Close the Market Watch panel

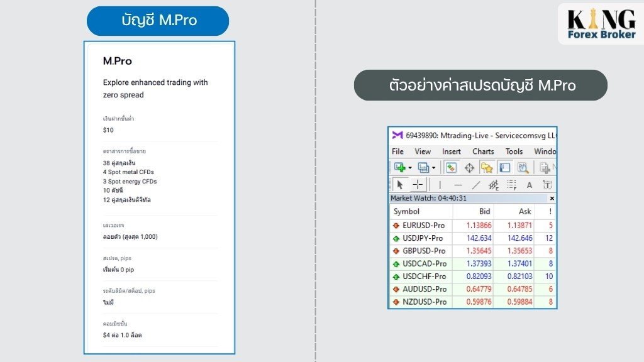(552, 198)
